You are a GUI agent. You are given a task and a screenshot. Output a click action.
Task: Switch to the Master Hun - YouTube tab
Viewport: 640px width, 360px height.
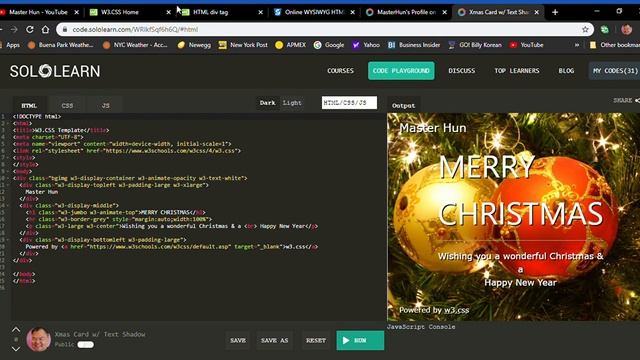tap(39, 12)
